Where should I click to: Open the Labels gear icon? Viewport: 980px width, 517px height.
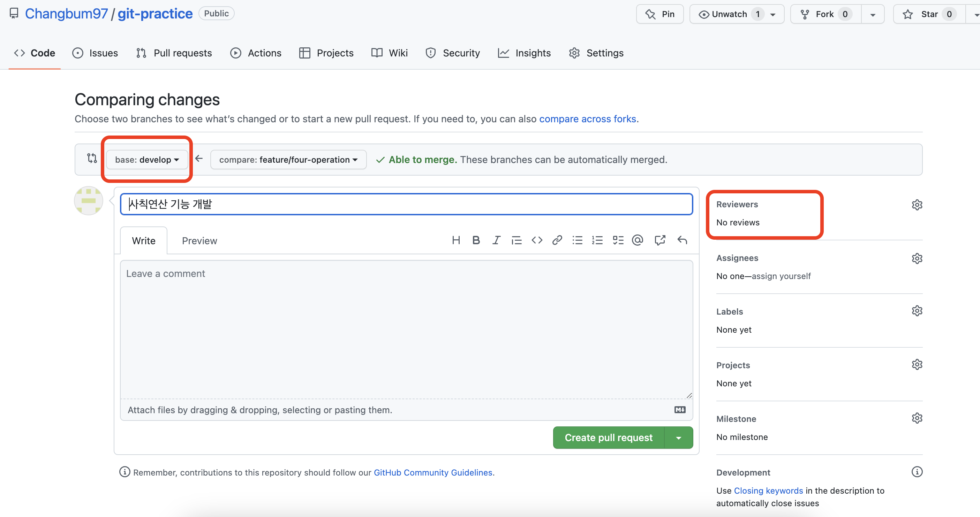[x=917, y=311]
